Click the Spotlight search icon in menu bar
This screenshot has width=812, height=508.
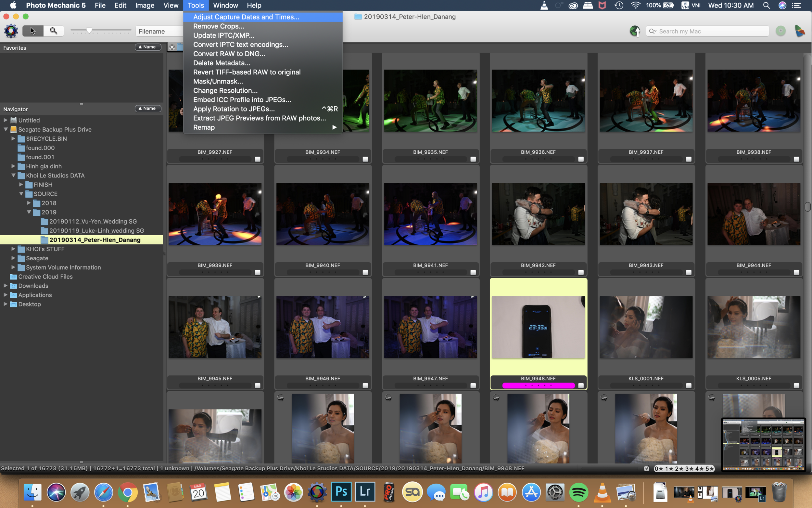(x=766, y=6)
